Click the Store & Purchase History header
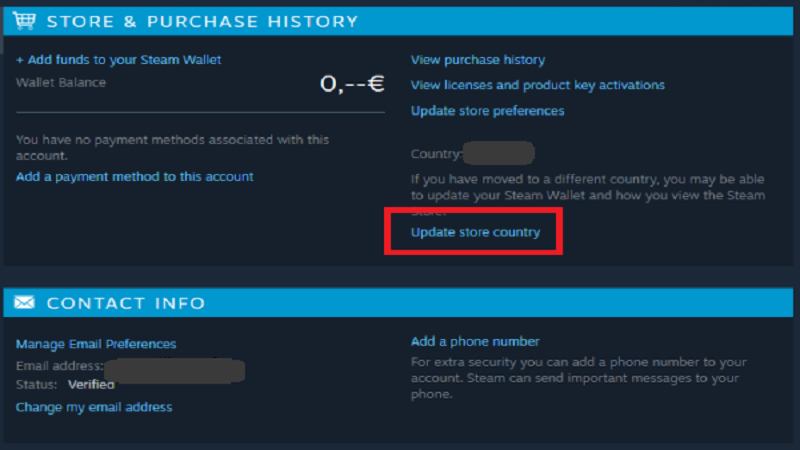This screenshot has height=450, width=800. tap(202, 21)
